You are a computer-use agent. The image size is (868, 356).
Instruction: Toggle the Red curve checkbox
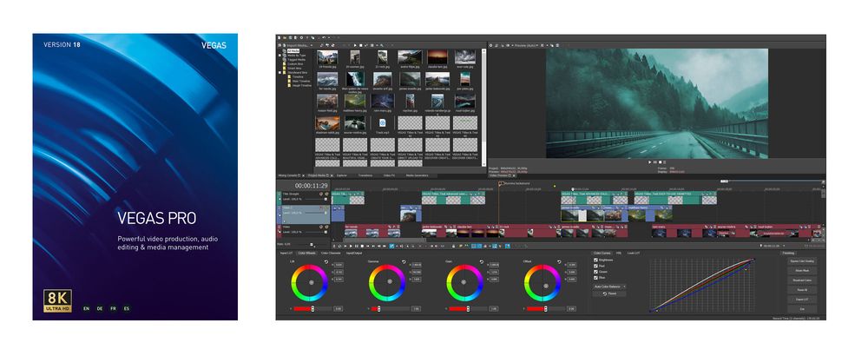point(595,266)
